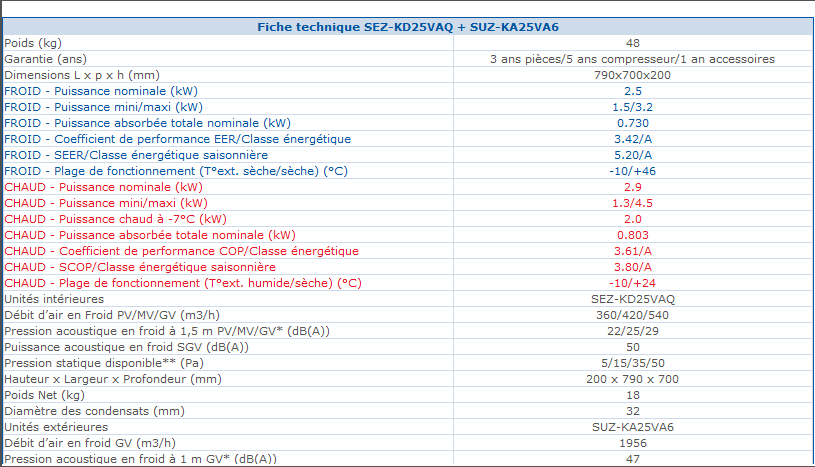Click the CHAUD nominal power value 2.9
The width and height of the screenshot is (815, 467).
633,187
